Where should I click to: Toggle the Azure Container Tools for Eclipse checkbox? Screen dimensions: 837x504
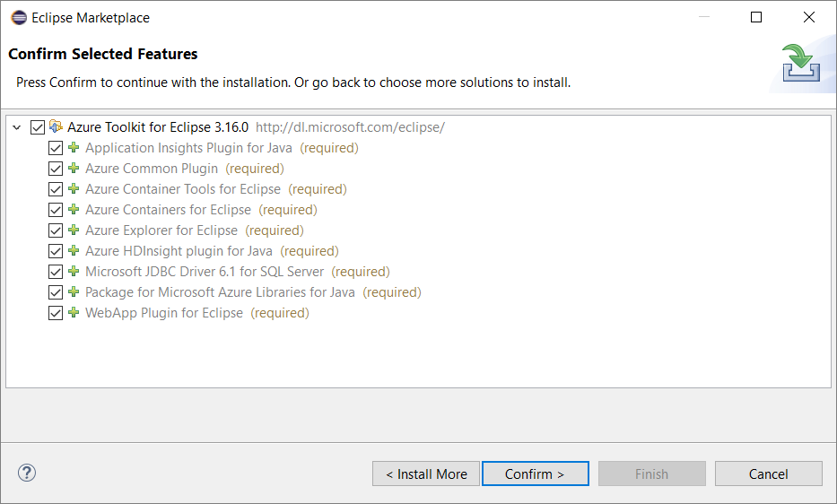point(56,189)
